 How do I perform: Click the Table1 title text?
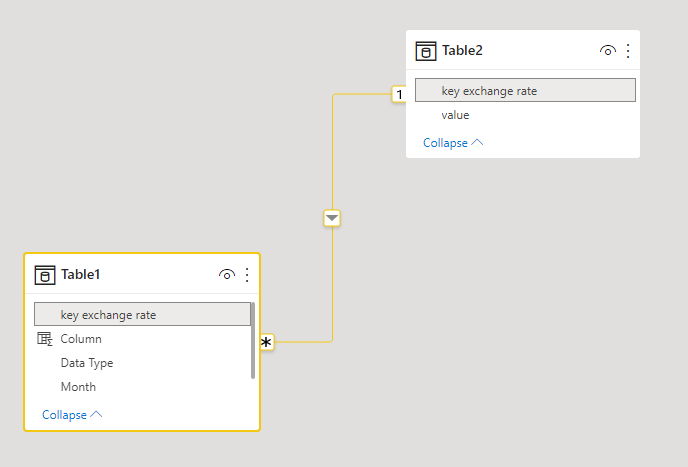coord(81,274)
